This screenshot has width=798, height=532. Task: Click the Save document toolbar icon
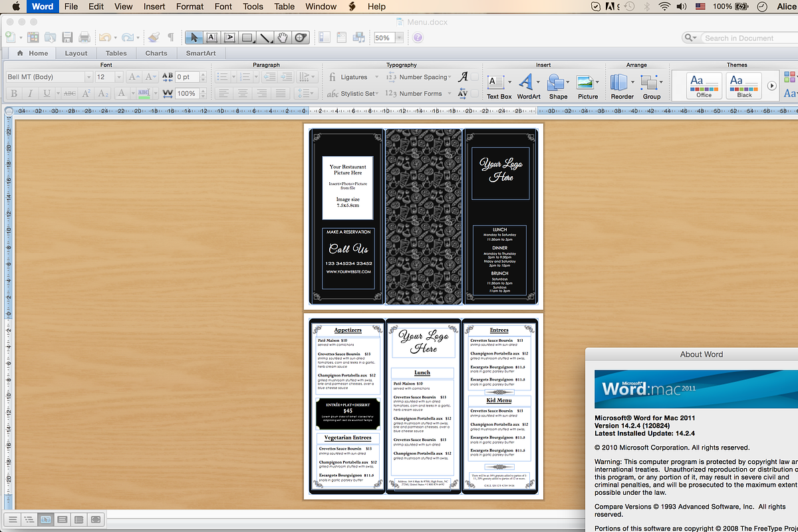[67, 38]
